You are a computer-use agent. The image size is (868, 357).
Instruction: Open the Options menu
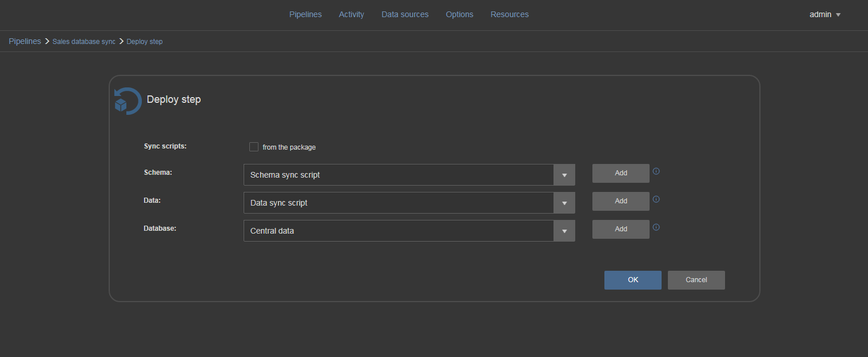click(460, 14)
